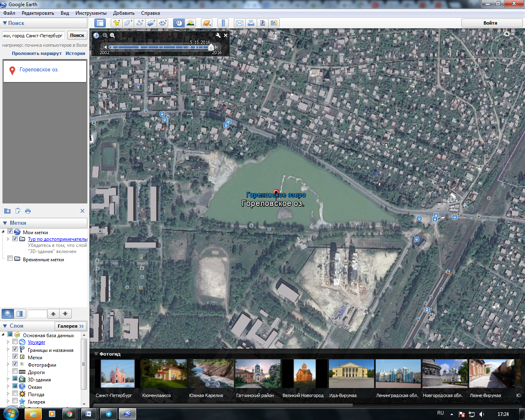Click the Галерея button
This screenshot has width=525, height=420.
71,326
